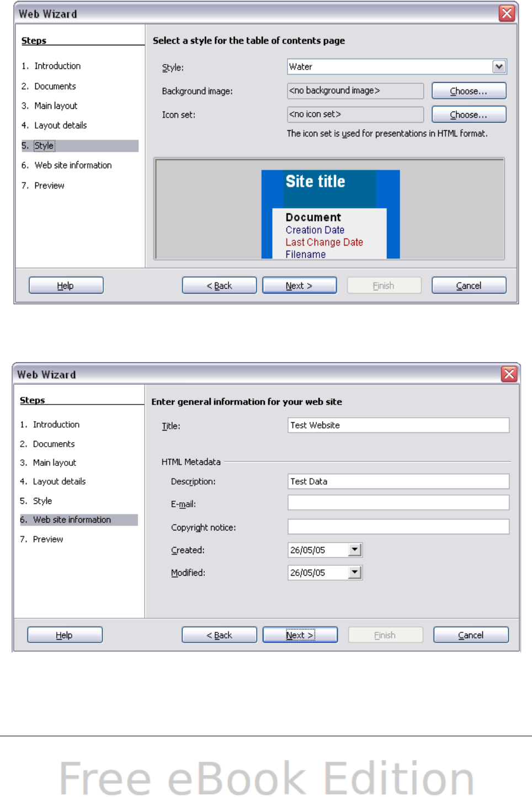
Task: Cancel the lower Web Wizard
Action: [x=471, y=635]
